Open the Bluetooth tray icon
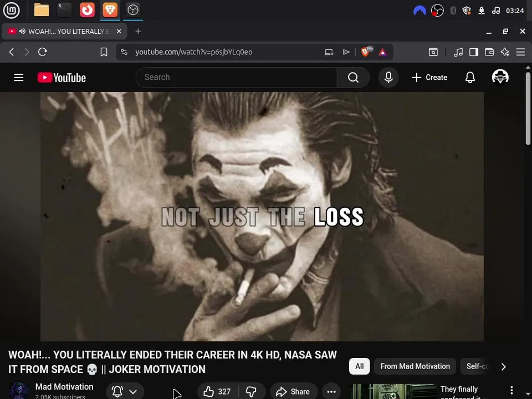The width and height of the screenshot is (532, 399). (x=453, y=11)
